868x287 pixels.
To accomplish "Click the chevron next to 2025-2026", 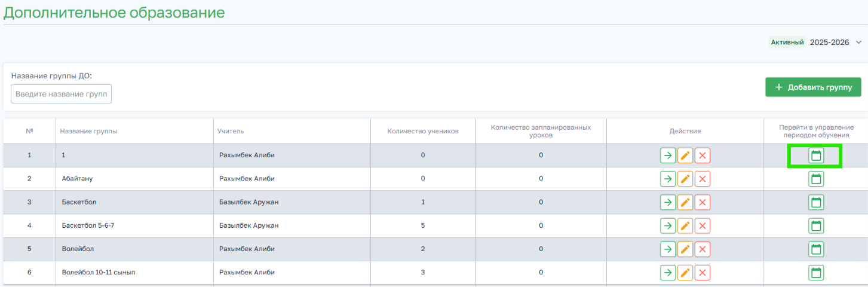I will coord(858,42).
